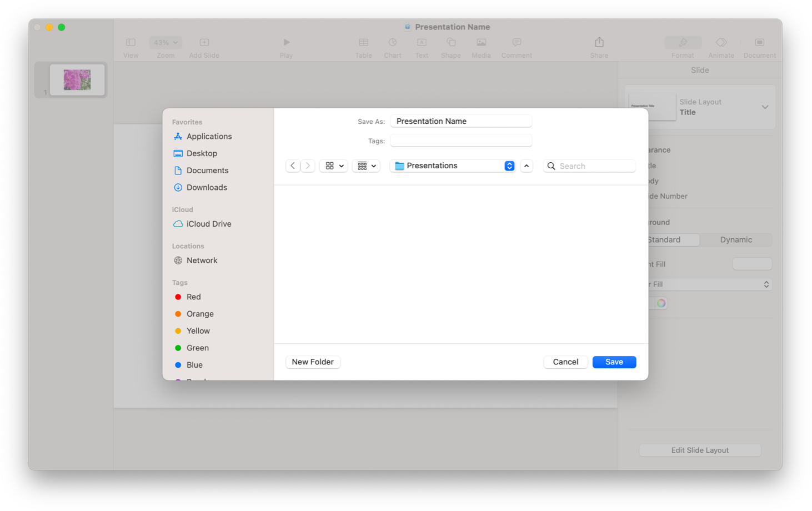This screenshot has width=812, height=511.
Task: Click the Tags input field
Action: tap(461, 141)
